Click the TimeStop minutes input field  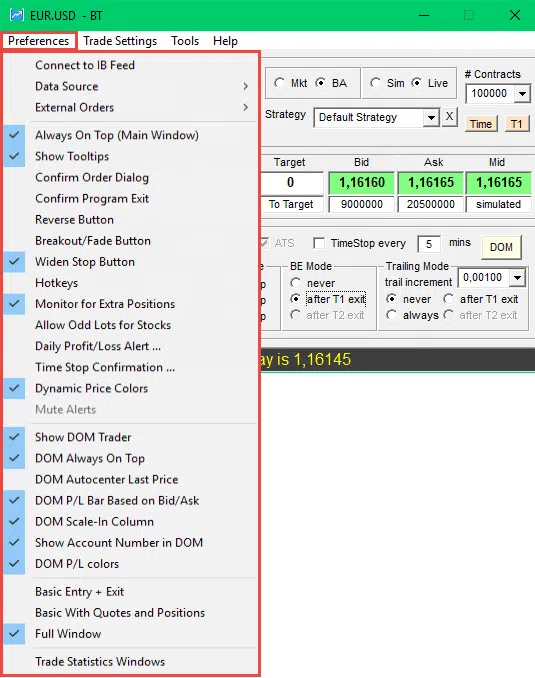[x=429, y=244]
